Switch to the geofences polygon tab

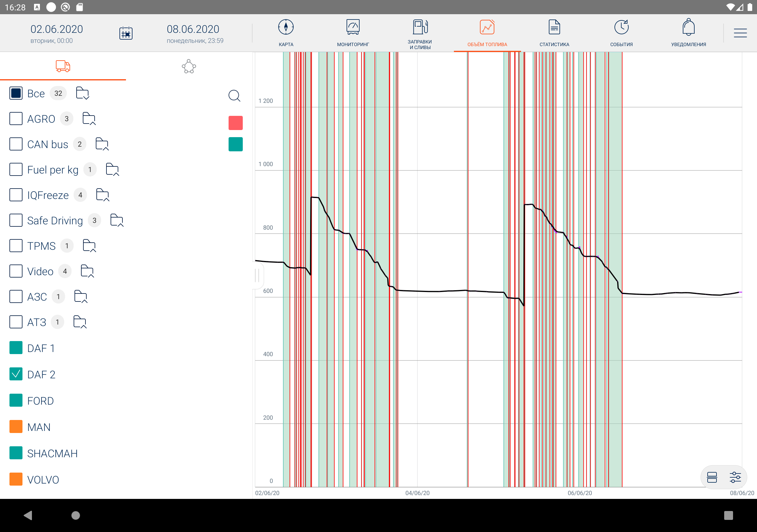coord(189,66)
